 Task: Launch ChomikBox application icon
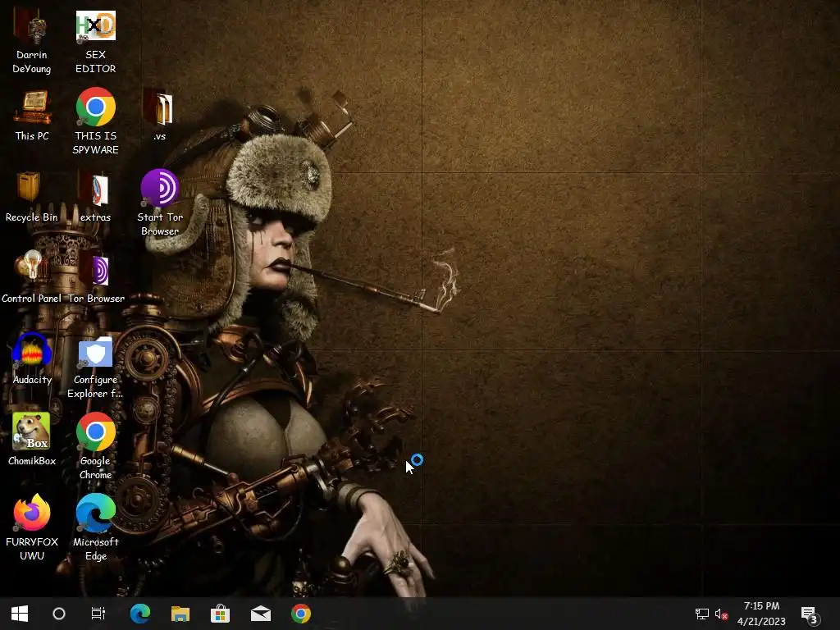pos(32,440)
